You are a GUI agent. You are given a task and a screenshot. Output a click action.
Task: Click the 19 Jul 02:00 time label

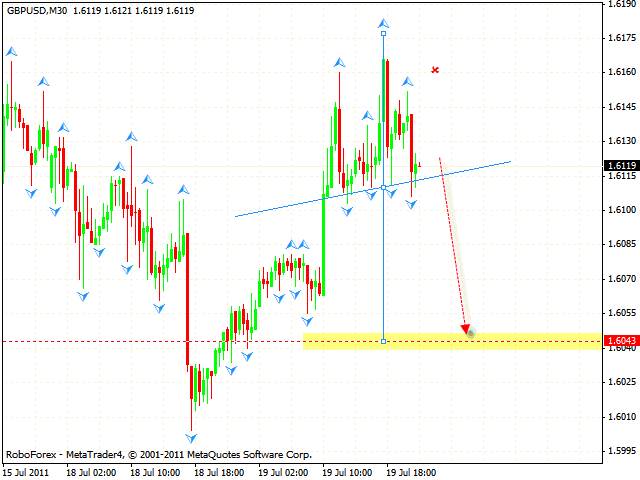[283, 473]
